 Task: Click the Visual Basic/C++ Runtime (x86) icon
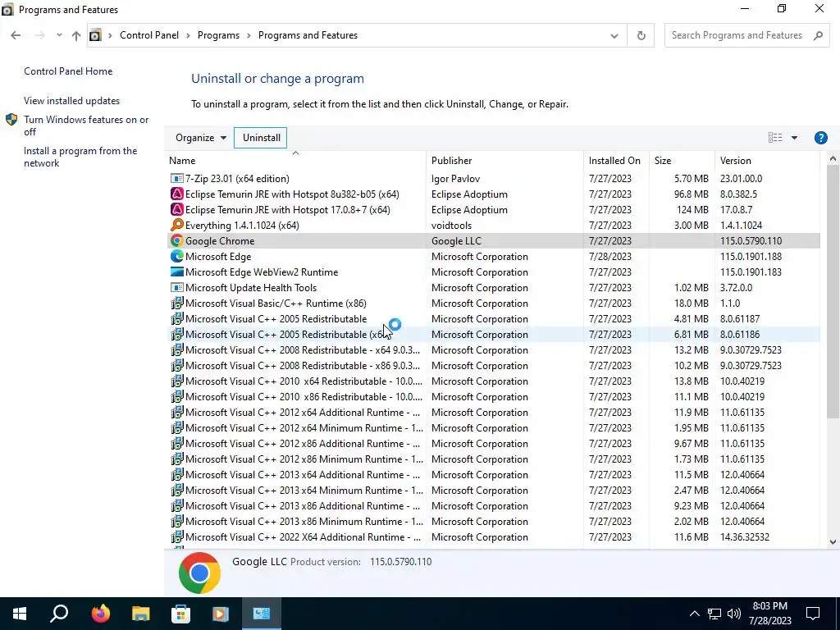coord(177,304)
